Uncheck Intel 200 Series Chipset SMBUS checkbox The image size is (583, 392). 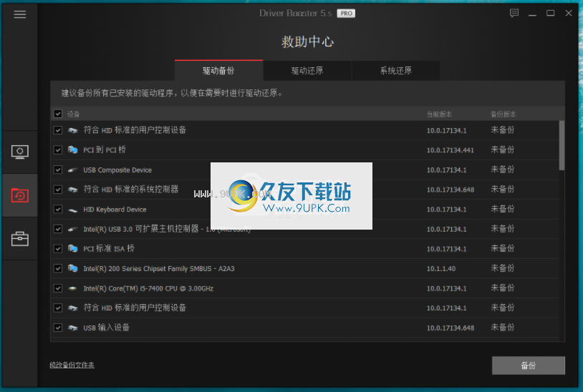pos(57,268)
